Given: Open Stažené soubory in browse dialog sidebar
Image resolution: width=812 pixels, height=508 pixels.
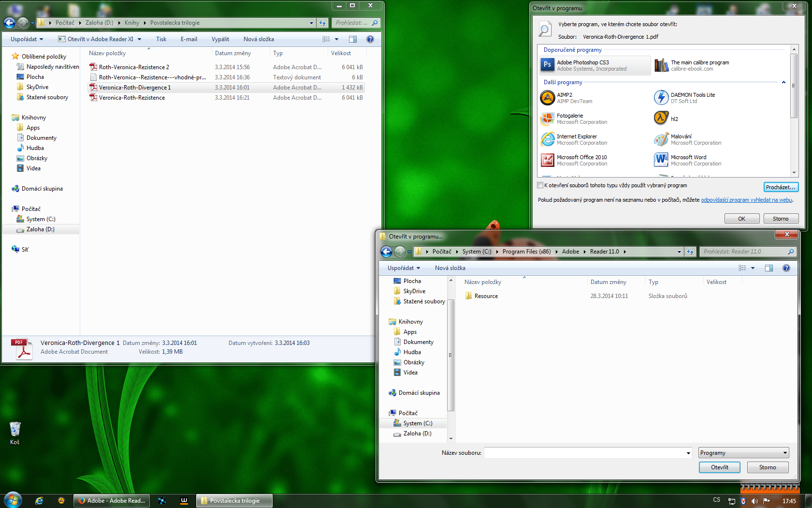Looking at the screenshot, I should pyautogui.click(x=419, y=301).
